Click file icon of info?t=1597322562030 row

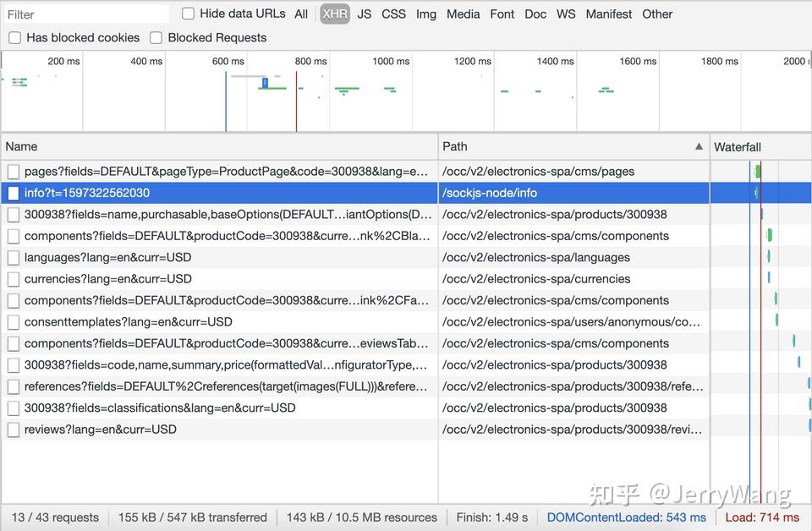(x=14, y=193)
